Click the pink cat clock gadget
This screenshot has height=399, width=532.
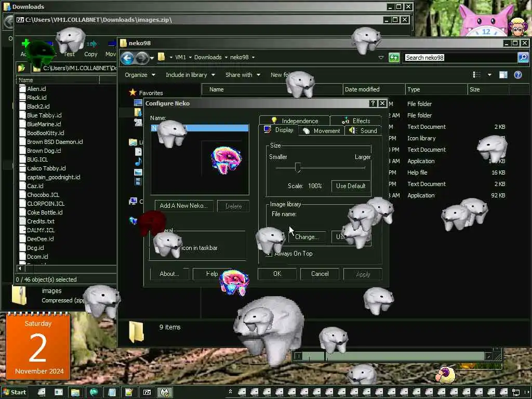[485, 20]
